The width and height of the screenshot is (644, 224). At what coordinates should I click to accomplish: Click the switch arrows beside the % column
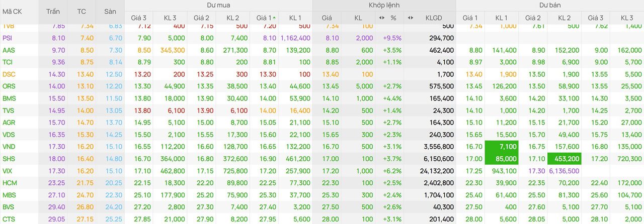click(381, 18)
